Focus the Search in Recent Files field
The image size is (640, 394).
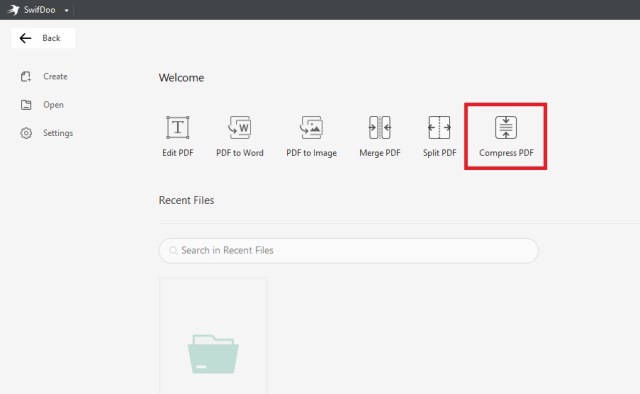349,250
